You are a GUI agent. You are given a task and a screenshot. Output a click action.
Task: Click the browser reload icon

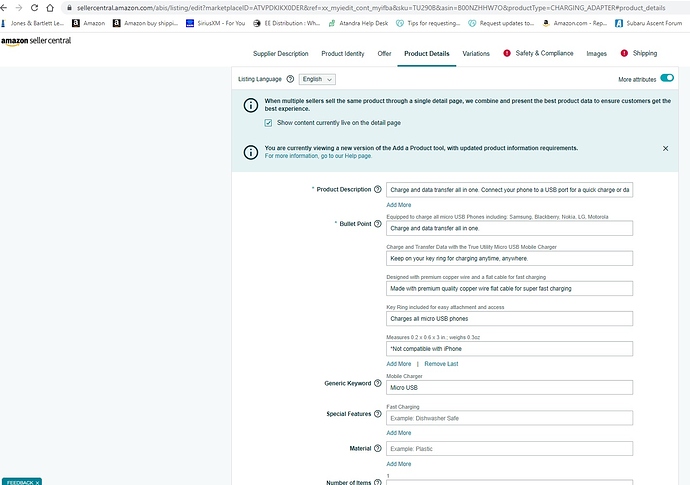(34, 8)
